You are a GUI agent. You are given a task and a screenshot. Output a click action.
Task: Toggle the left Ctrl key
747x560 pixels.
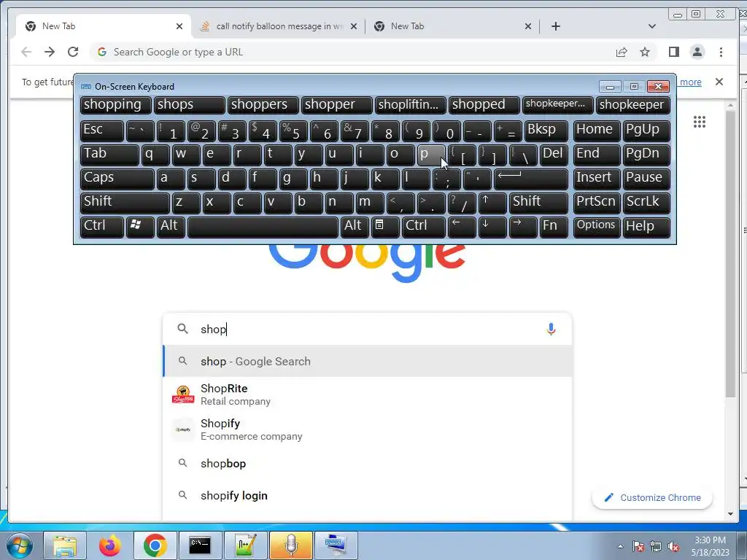tap(102, 227)
